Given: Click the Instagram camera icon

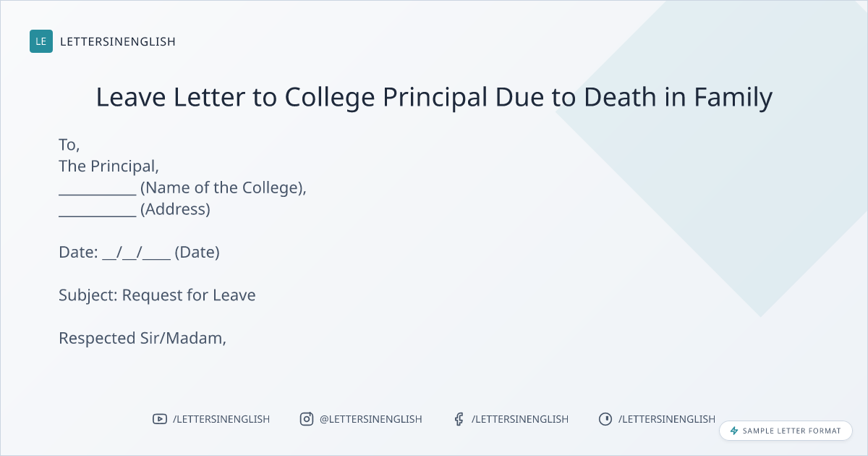Looking at the screenshot, I should pyautogui.click(x=307, y=419).
